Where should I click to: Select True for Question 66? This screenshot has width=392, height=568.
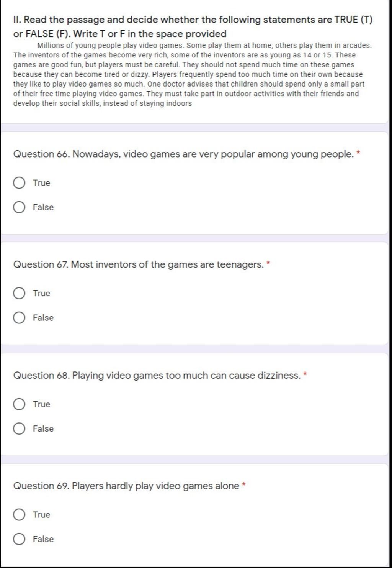[19, 183]
